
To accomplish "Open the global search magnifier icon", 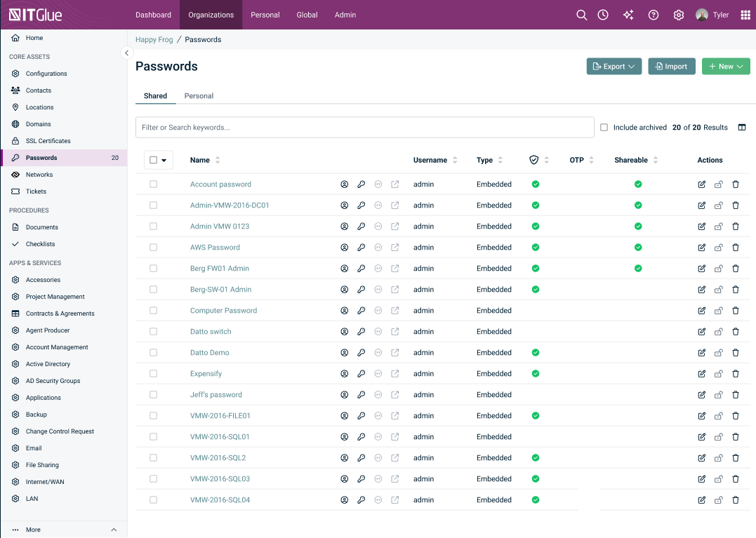I will [581, 15].
